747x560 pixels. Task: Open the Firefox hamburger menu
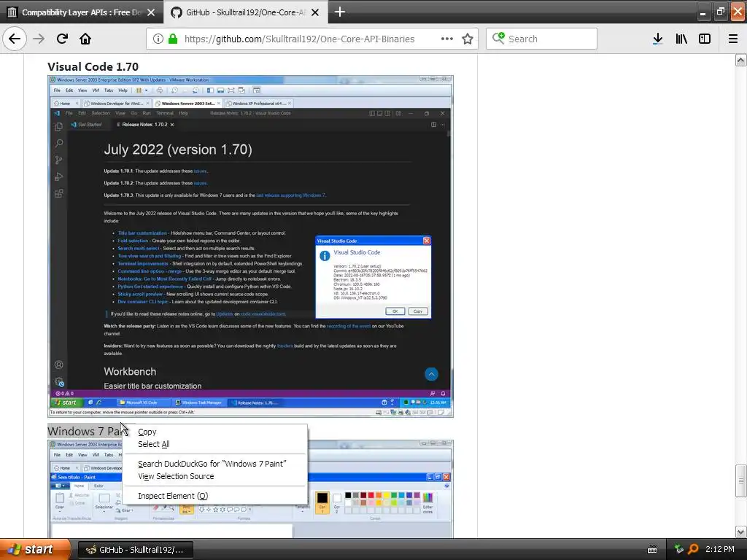733,39
